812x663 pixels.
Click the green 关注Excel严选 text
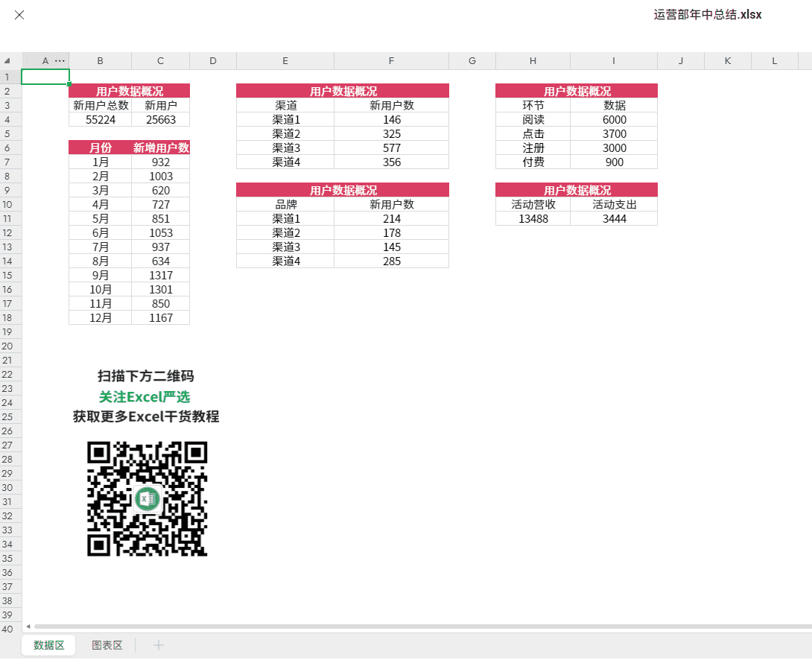point(145,397)
